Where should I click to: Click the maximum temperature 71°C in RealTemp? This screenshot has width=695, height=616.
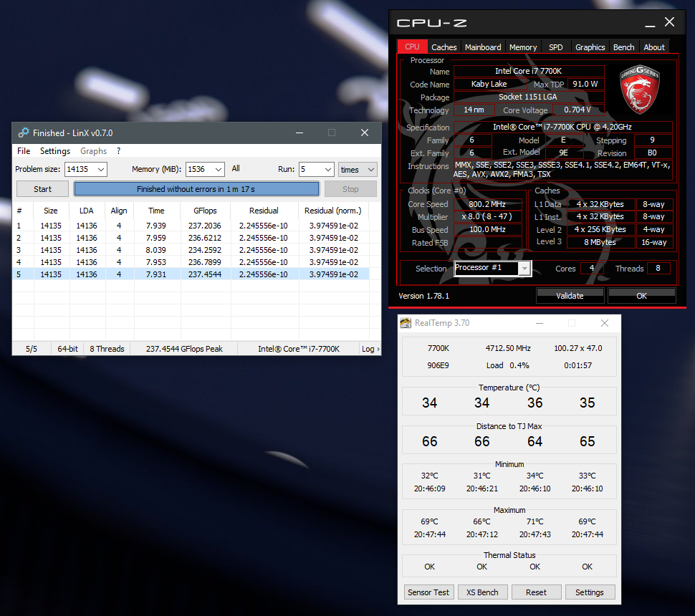[535, 521]
